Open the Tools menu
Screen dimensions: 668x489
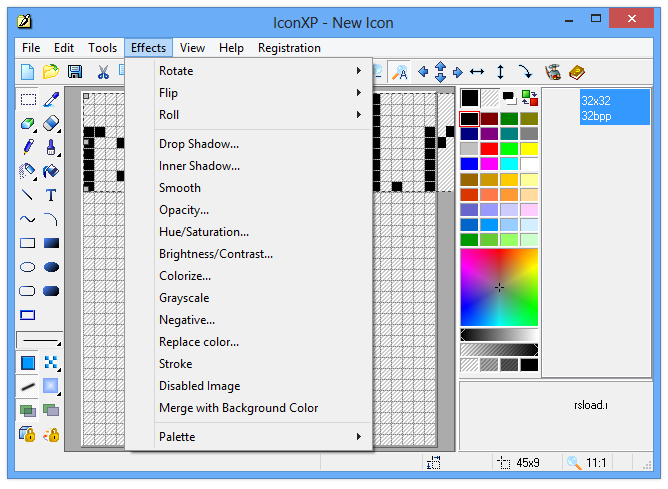pyautogui.click(x=102, y=48)
